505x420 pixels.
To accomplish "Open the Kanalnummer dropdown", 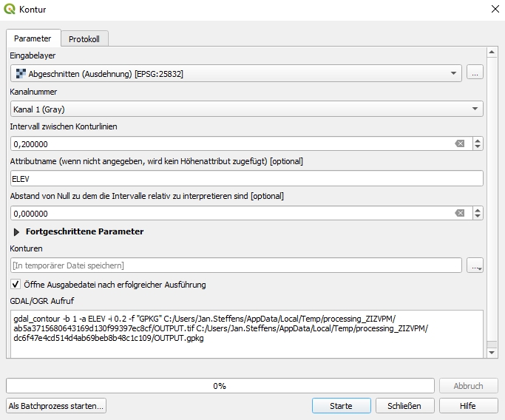I will 247,109.
